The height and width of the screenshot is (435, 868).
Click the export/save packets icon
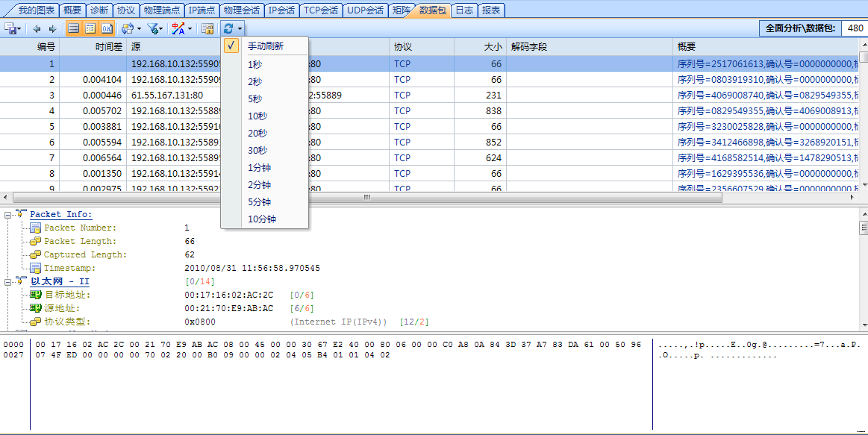9,27
